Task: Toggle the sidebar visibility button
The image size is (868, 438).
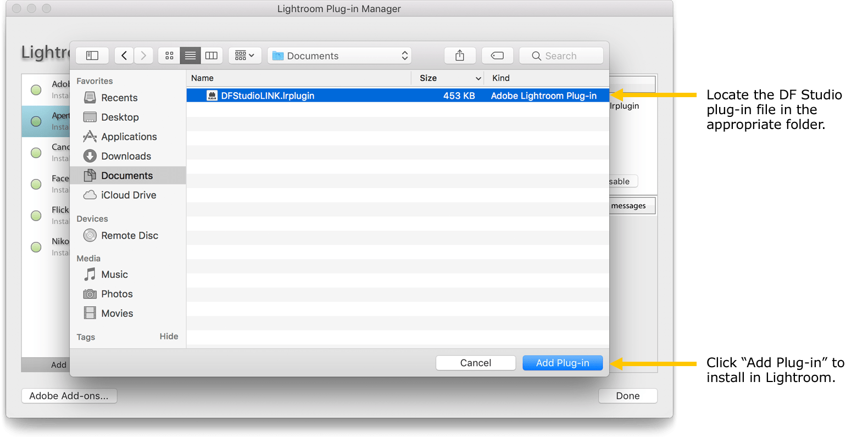Action: 92,55
